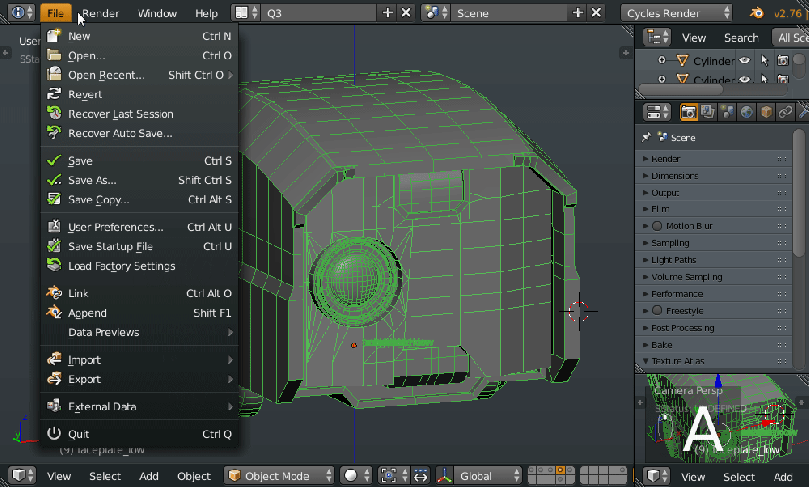Select User Preferences in File menu
The width and height of the screenshot is (809, 487).
coord(115,227)
